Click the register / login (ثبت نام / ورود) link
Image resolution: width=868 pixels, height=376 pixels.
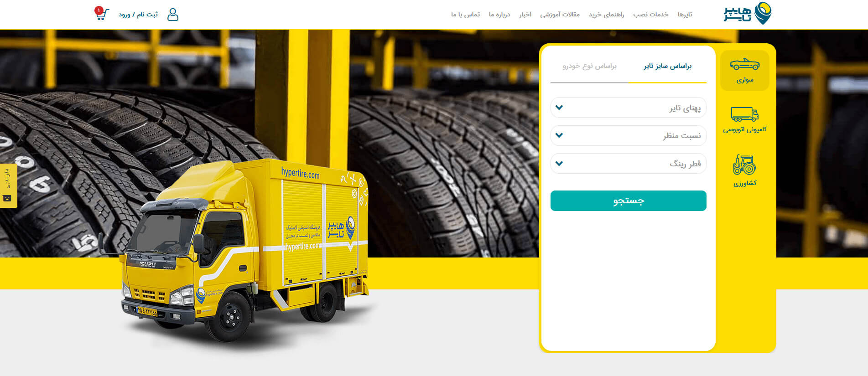click(138, 15)
